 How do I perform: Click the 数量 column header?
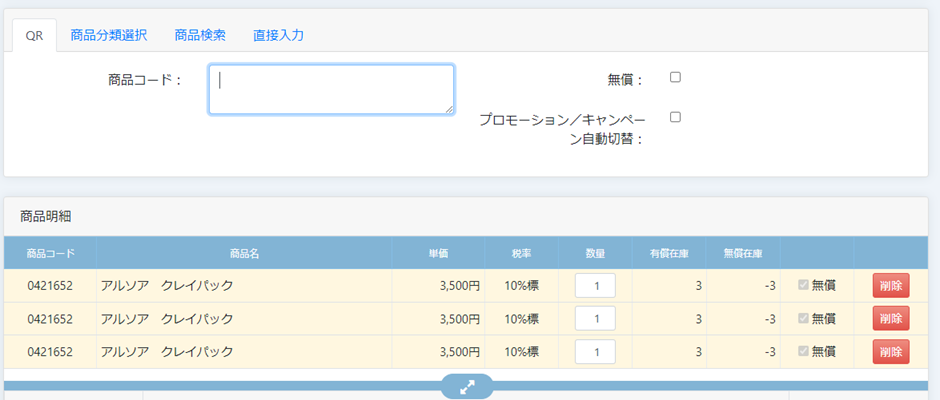pyautogui.click(x=595, y=253)
